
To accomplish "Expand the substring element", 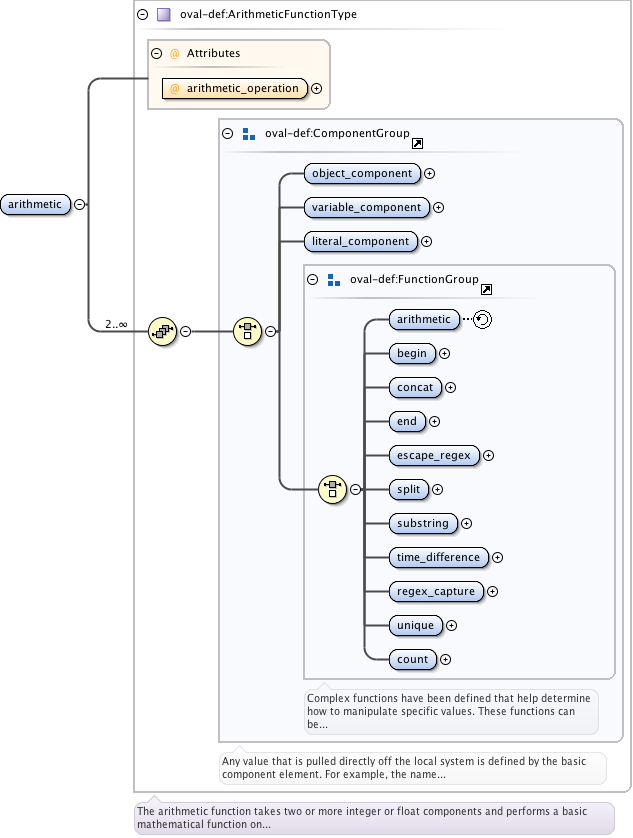I will tap(466, 523).
